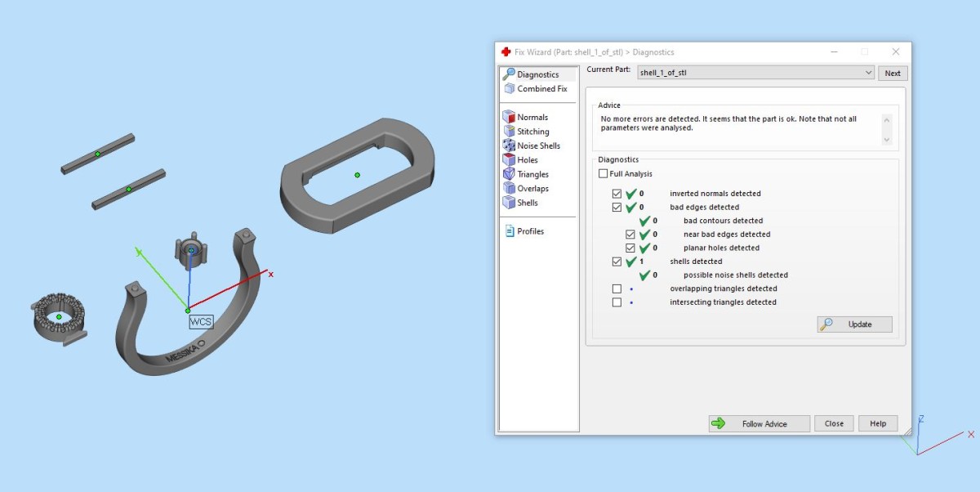Screen dimensions: 980x492
Task: Check intersecting triangles detected checkbox
Action: click(x=617, y=302)
